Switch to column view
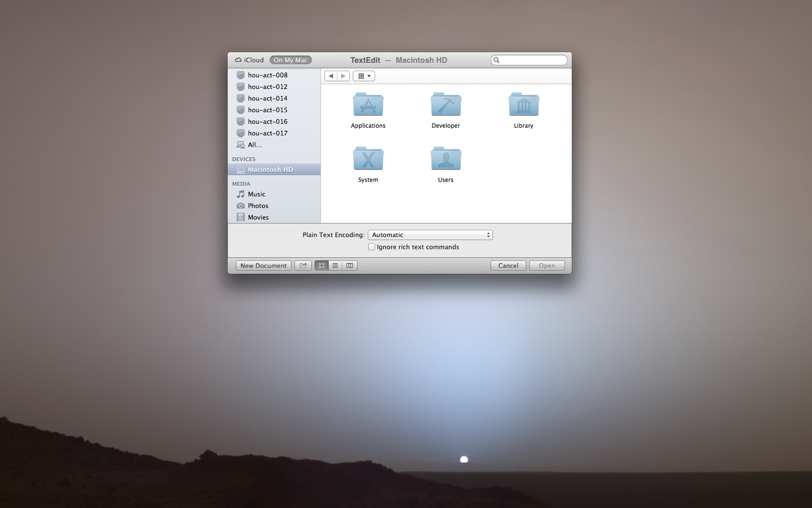Image resolution: width=812 pixels, height=508 pixels. click(x=349, y=266)
